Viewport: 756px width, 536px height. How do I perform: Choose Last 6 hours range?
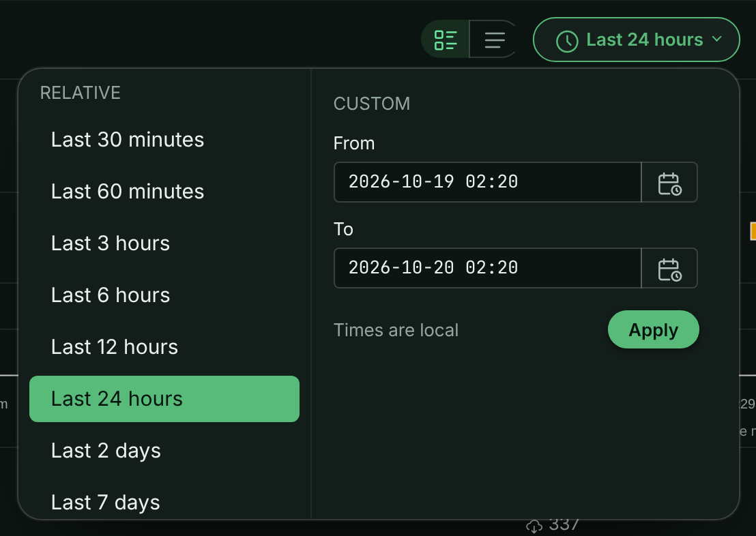tap(164, 295)
